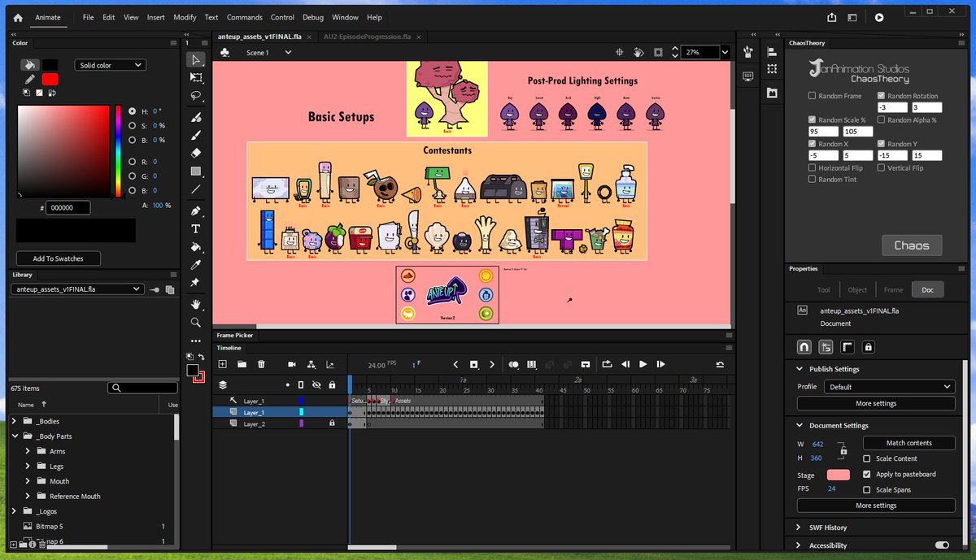Toggle loop playback in the timeline
Viewport: 976px width, 560px height.
pos(607,364)
